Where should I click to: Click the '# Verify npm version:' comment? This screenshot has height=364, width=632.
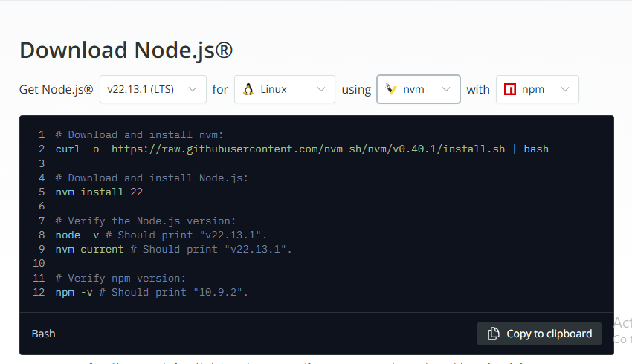coord(120,279)
